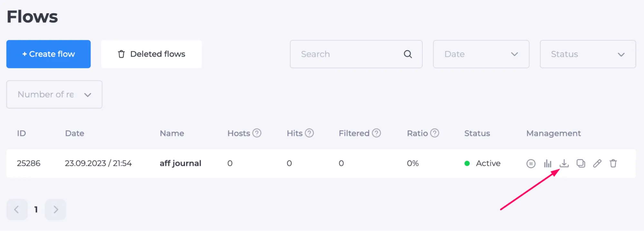Click the Filtered help question icon

[376, 133]
